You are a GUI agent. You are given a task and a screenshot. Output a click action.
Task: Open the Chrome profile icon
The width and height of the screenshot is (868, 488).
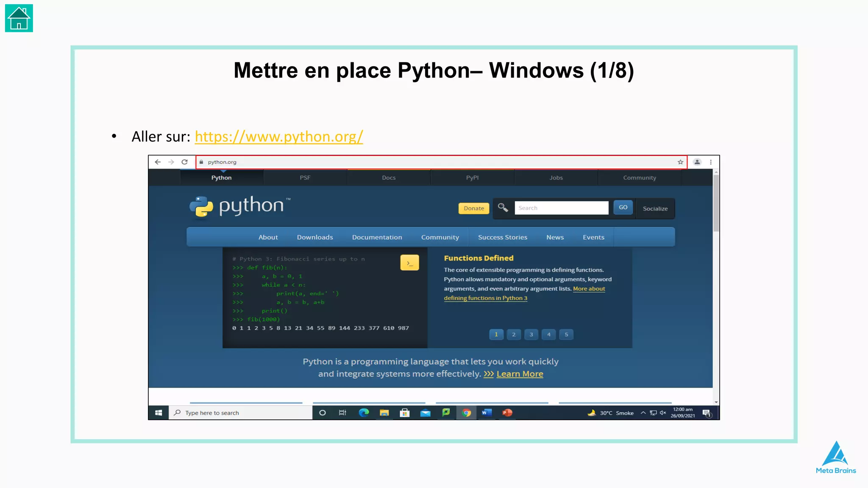pyautogui.click(x=697, y=162)
